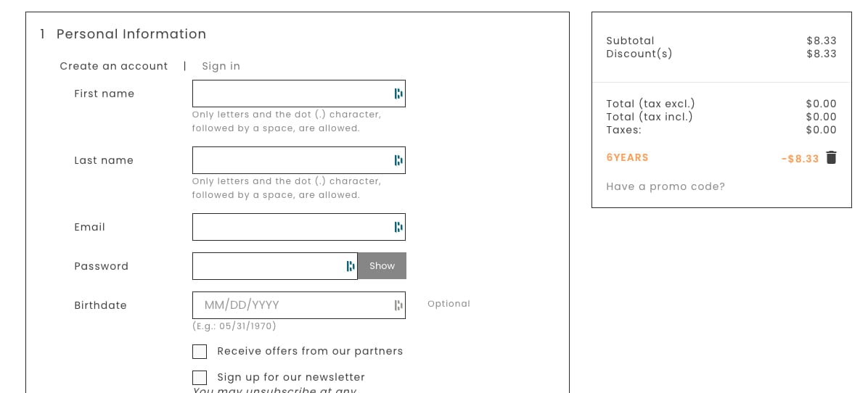Focus the Birthdate MM/DD/YYYY field

click(290, 305)
